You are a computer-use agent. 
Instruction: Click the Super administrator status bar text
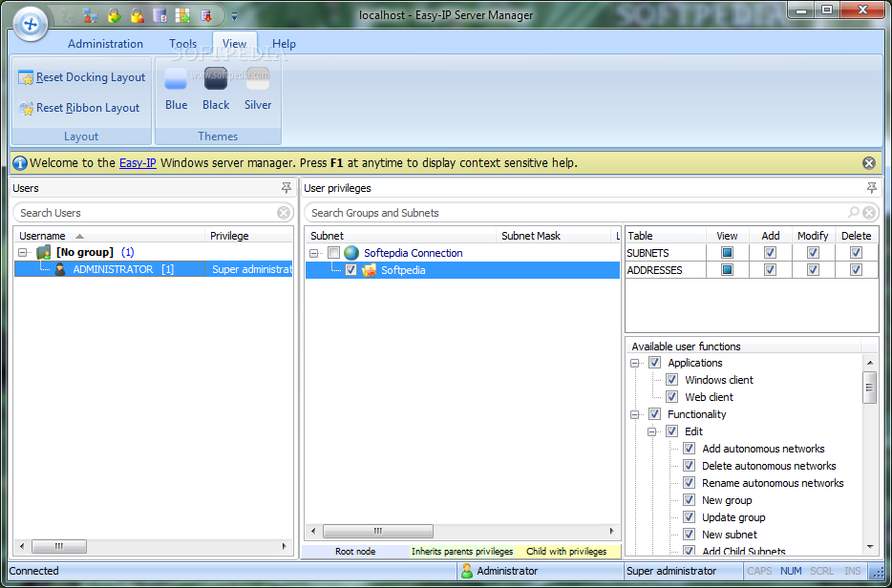(x=671, y=571)
